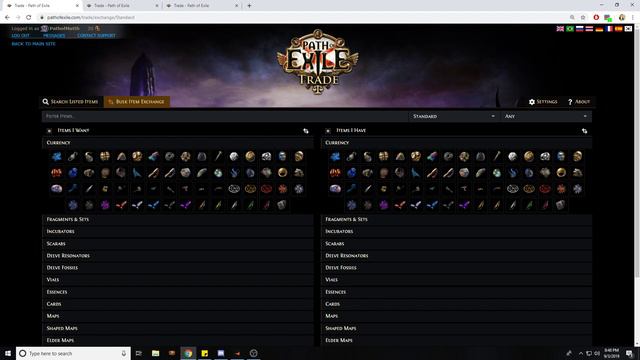This screenshot has height=360, width=640.
Task: Pick Scroll of Wisdom in Items I Want
Action: click(153, 173)
